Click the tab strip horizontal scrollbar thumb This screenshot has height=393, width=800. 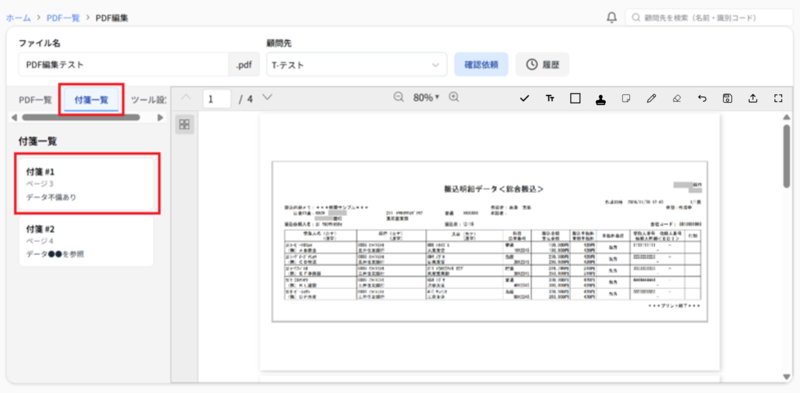tap(81, 117)
